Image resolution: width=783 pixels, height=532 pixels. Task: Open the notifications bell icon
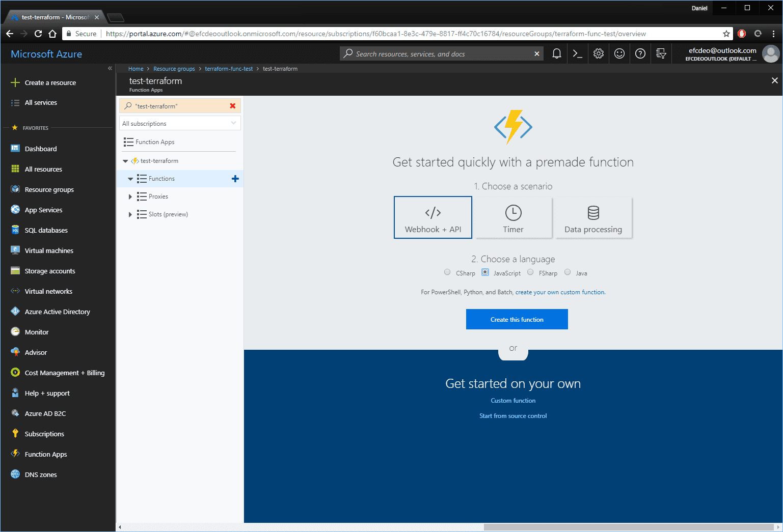(x=557, y=53)
